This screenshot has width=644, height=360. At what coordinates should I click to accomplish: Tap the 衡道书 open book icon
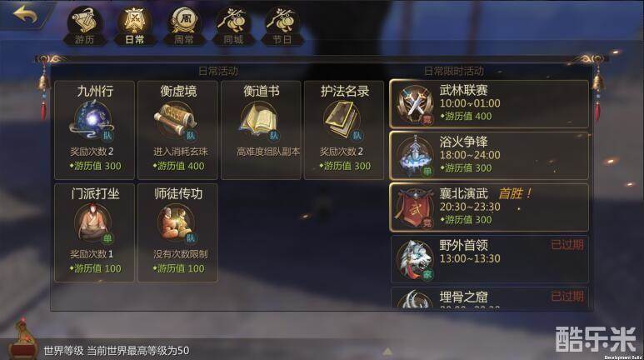click(x=260, y=120)
